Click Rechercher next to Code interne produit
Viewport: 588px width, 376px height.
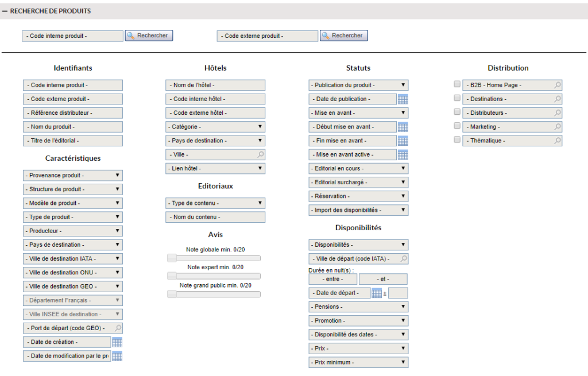coord(149,36)
